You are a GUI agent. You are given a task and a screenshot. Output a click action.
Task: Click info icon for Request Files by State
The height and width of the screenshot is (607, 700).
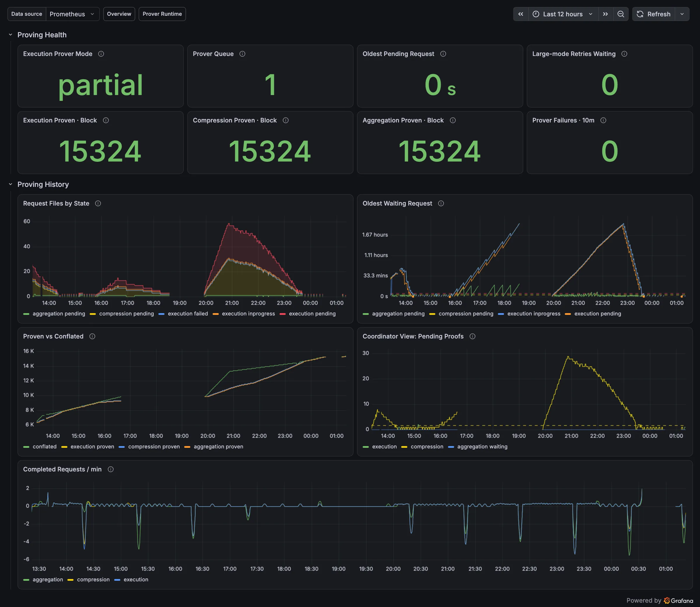[98, 203]
